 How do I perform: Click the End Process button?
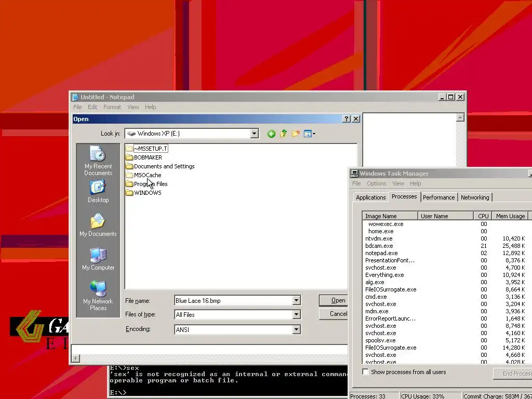click(x=512, y=374)
